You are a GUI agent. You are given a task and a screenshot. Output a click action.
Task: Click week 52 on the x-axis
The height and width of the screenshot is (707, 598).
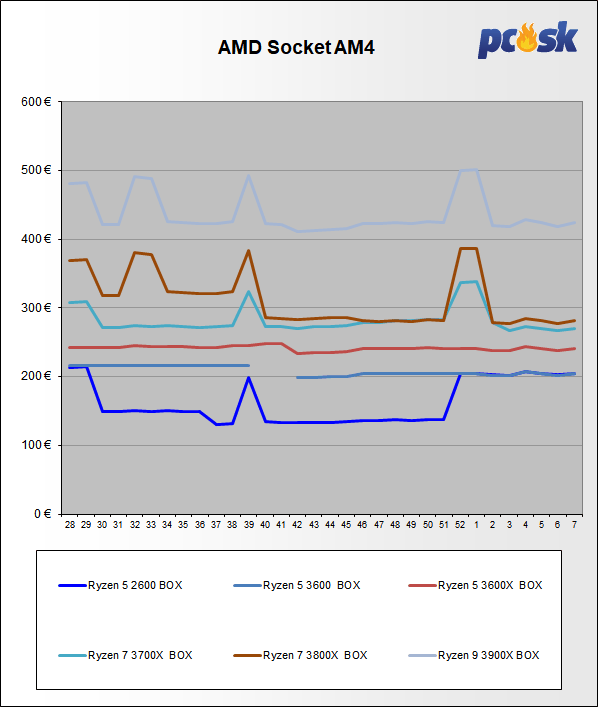click(460, 525)
